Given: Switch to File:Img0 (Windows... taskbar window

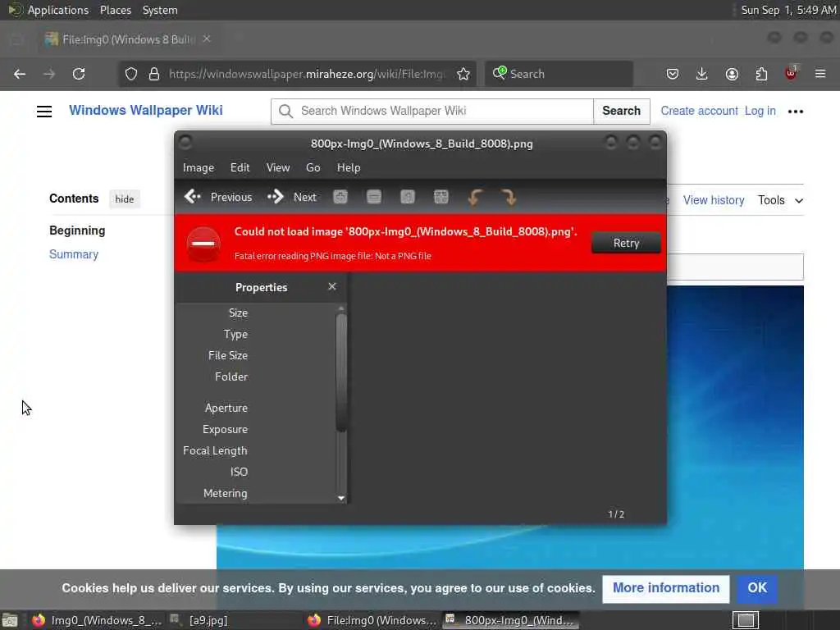Looking at the screenshot, I should coord(373,620).
